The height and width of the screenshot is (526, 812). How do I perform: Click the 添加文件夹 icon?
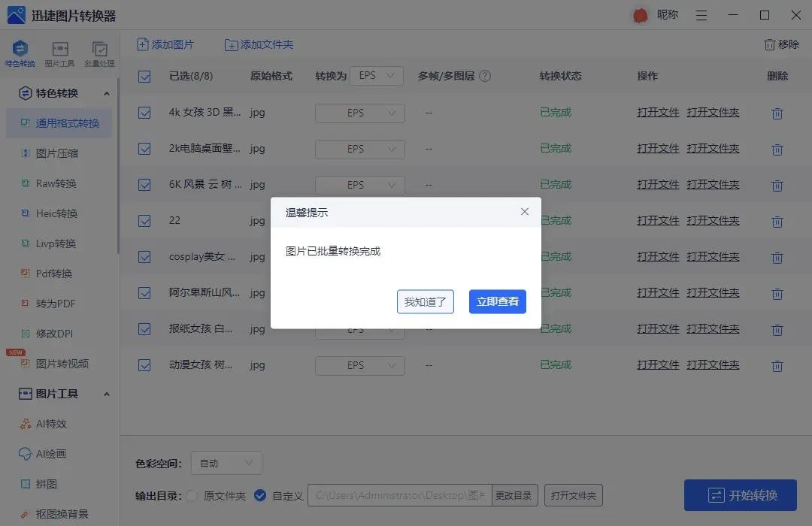(232, 45)
